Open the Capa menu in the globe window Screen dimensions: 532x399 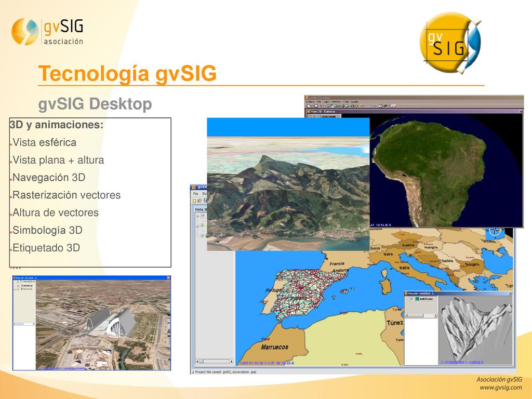pyautogui.click(x=326, y=102)
